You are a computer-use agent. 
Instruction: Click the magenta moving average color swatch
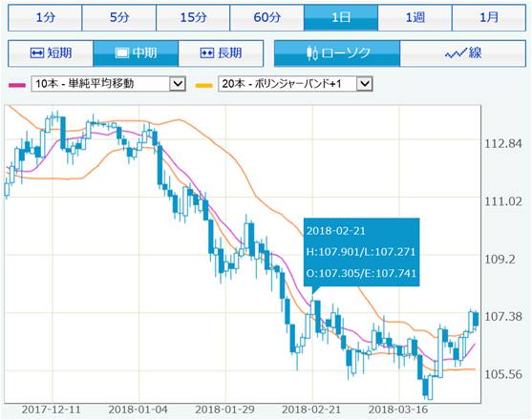pyautogui.click(x=17, y=85)
